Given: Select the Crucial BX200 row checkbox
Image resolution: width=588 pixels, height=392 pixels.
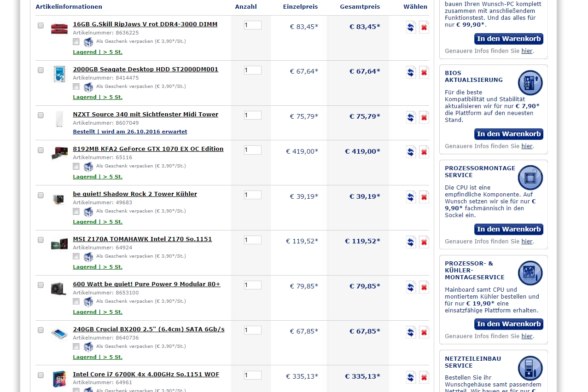Looking at the screenshot, I should click(x=41, y=330).
